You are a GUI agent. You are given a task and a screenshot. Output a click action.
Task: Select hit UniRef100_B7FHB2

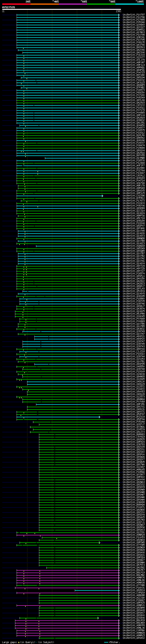pos(134,87)
